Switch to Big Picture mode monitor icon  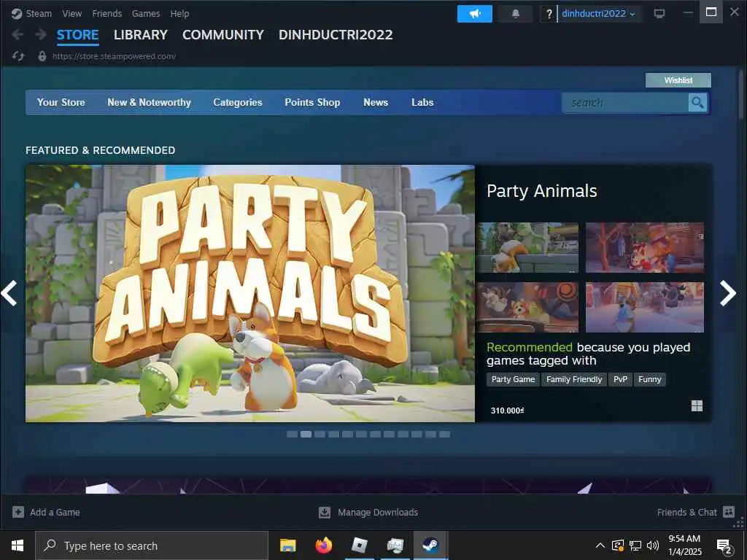659,13
